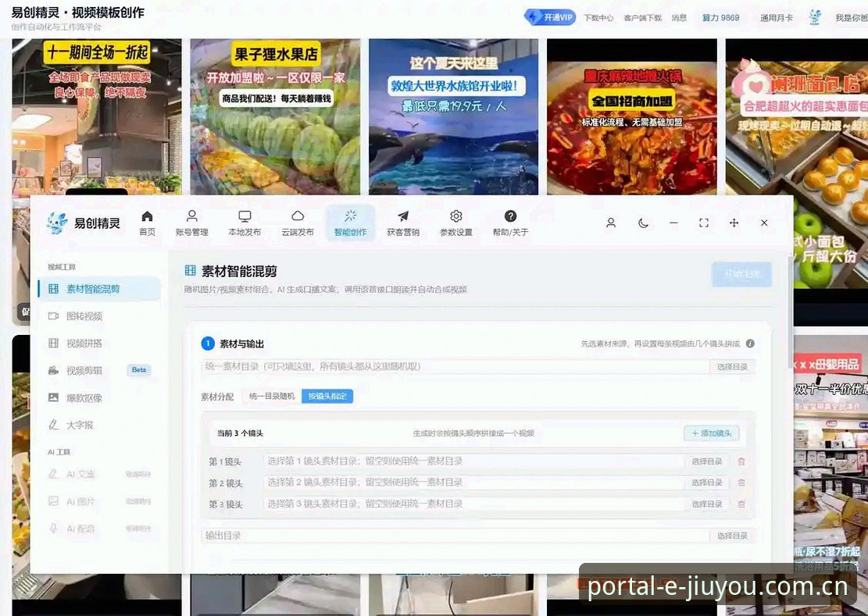Select 统一目录随机 allocation option
868x616 pixels.
272,396
